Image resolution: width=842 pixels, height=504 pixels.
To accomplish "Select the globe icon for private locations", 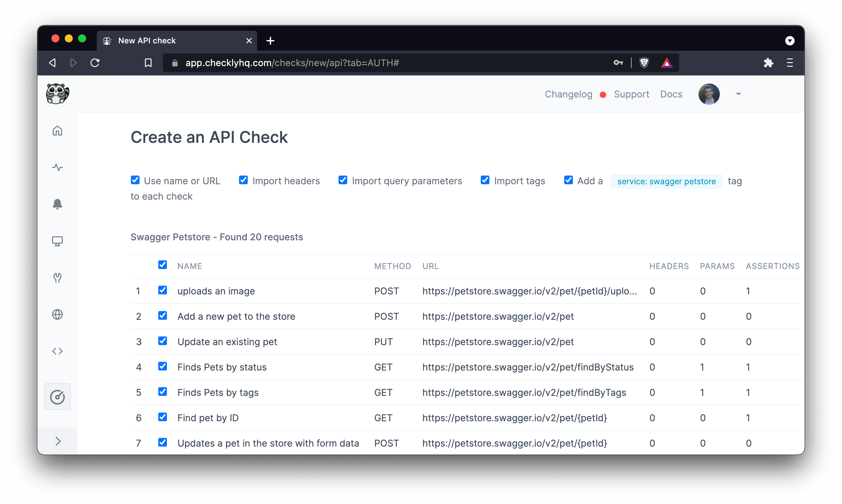I will tap(57, 314).
